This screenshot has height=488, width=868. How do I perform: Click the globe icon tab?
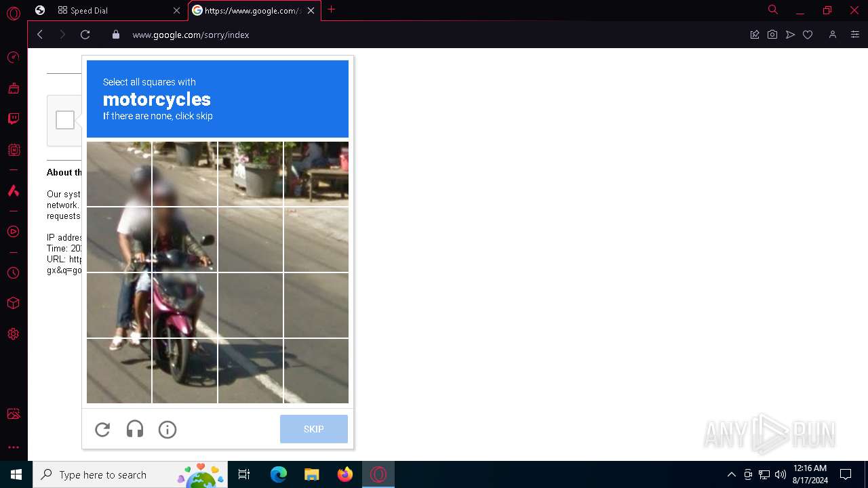coord(40,10)
